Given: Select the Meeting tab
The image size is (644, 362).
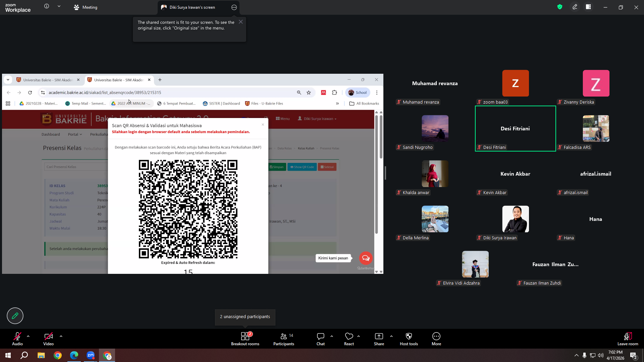Looking at the screenshot, I should click(x=86, y=7).
